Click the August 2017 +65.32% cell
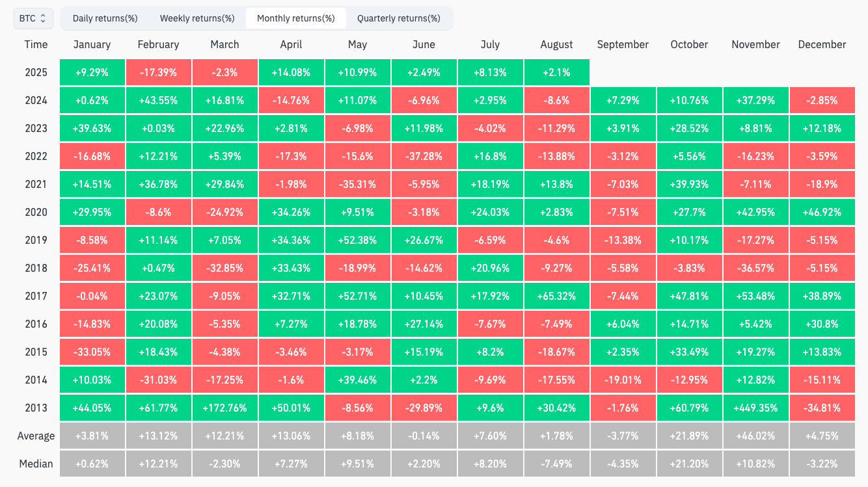This screenshot has height=487, width=868. pos(556,296)
